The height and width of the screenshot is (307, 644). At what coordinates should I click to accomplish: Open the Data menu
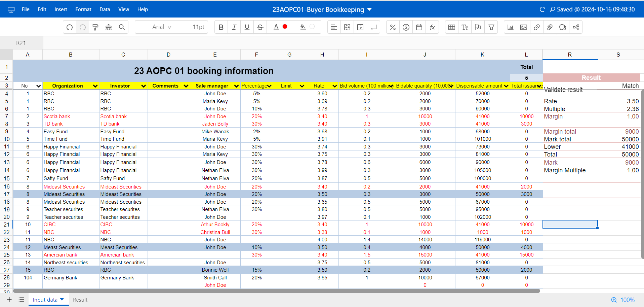[x=105, y=9]
